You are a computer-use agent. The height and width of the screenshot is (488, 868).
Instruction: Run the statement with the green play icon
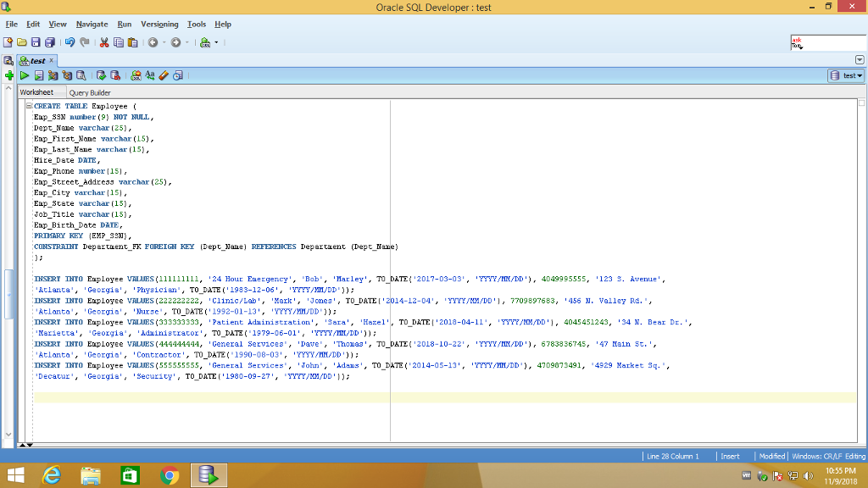coord(25,75)
